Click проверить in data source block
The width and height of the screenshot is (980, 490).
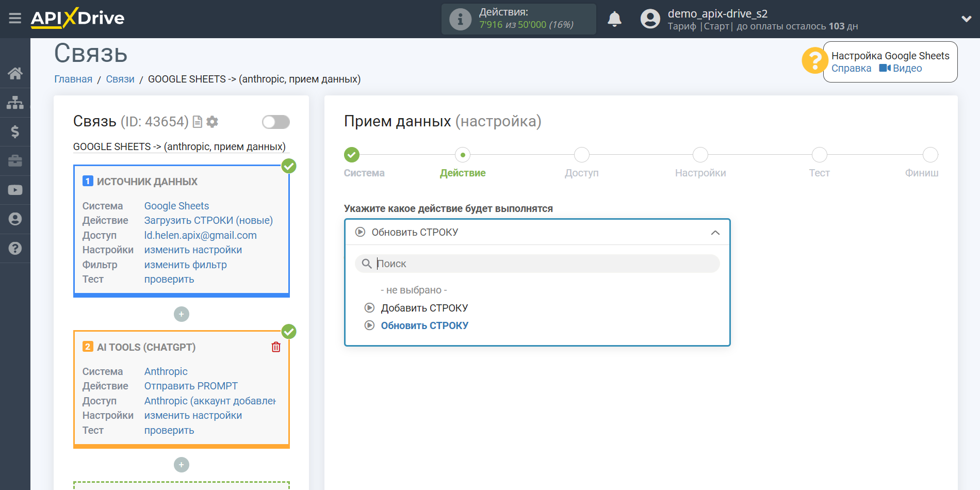169,279
